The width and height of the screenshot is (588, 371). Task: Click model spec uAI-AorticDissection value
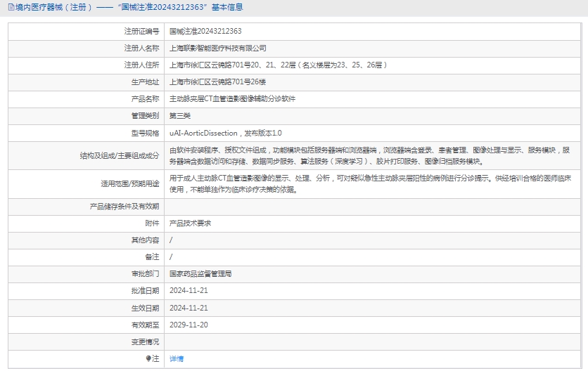(x=225, y=133)
